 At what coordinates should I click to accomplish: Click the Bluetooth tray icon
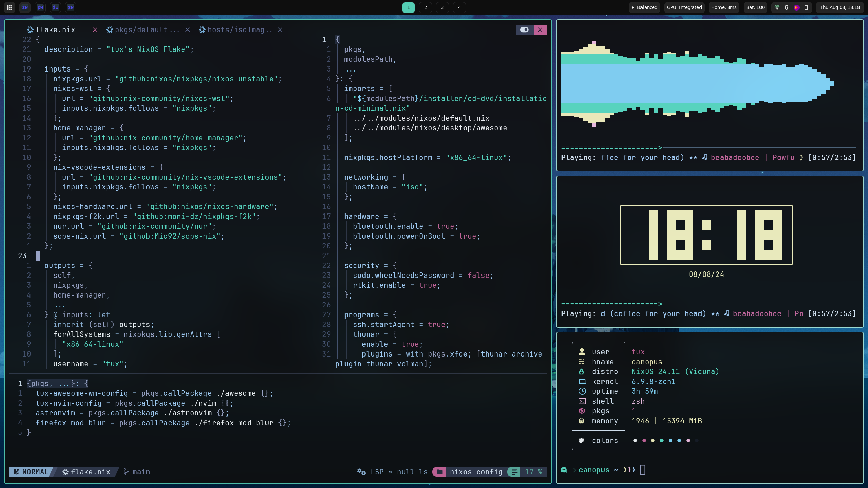click(x=787, y=7)
